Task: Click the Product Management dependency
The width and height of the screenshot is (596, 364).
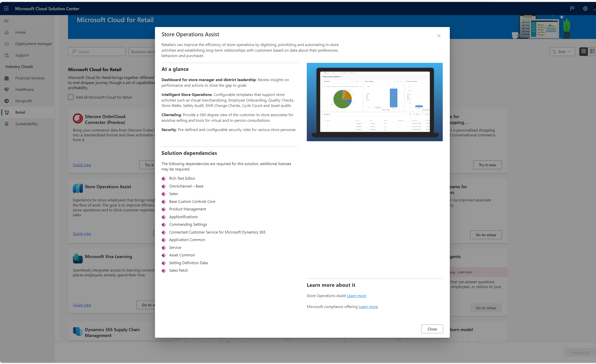Action: point(188,209)
